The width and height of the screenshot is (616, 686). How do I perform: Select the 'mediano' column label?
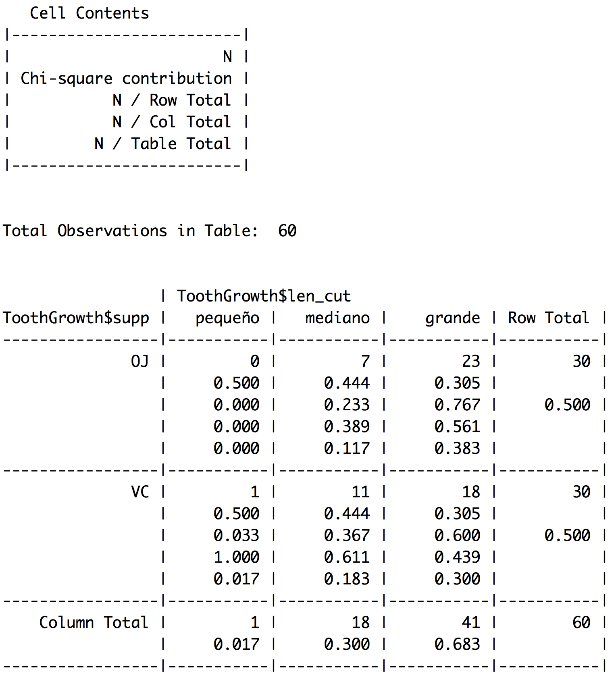click(x=337, y=318)
